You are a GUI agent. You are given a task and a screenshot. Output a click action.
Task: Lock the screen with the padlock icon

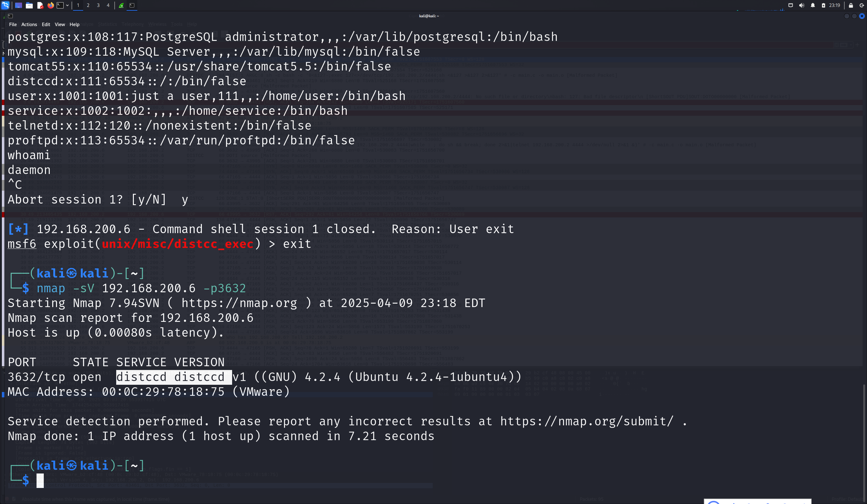pos(851,5)
